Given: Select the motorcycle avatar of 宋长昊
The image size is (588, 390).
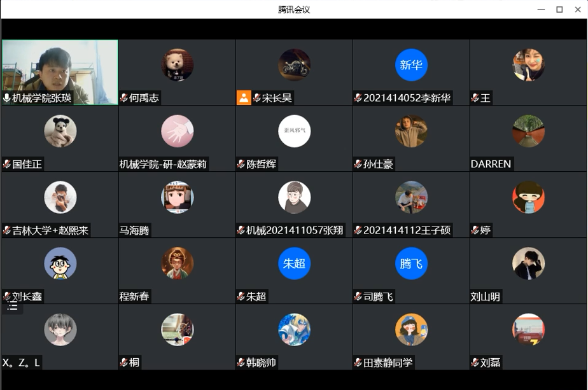Looking at the screenshot, I should 295,65.
